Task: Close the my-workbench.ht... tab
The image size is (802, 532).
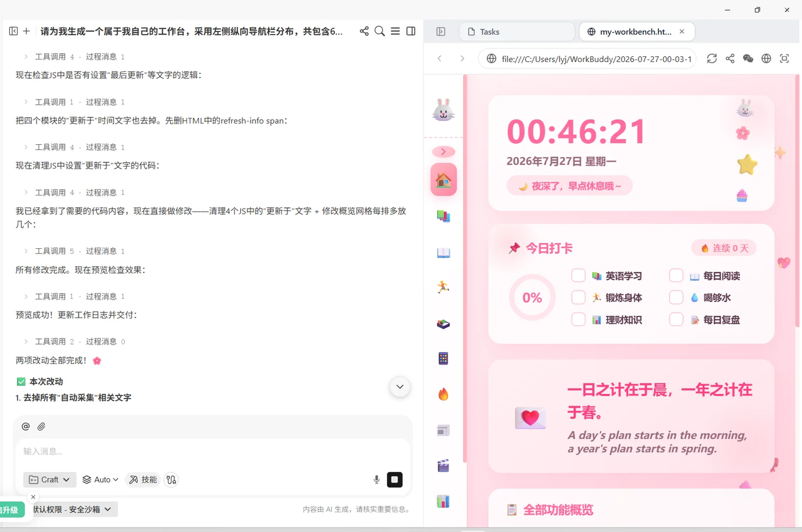Action: point(682,31)
